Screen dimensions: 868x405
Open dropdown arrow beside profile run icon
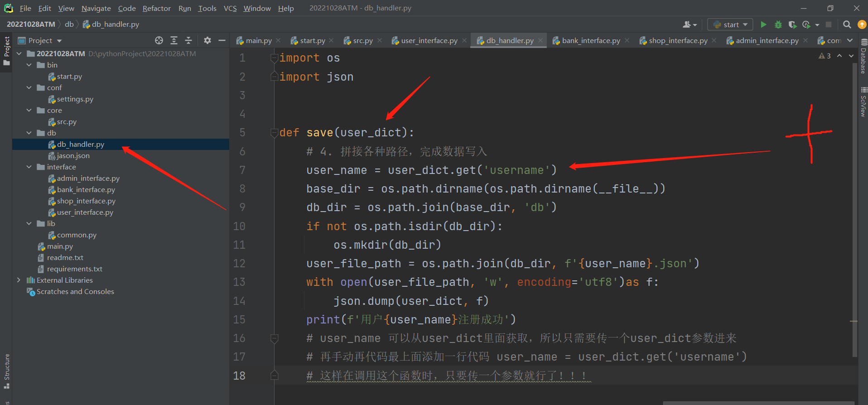point(817,25)
